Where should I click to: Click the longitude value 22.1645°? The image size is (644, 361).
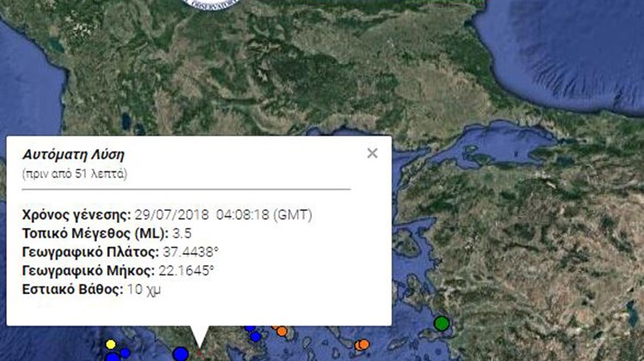point(186,271)
